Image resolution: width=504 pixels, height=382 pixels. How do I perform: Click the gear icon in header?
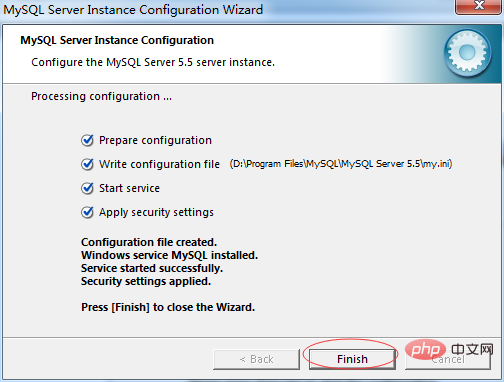tap(467, 52)
